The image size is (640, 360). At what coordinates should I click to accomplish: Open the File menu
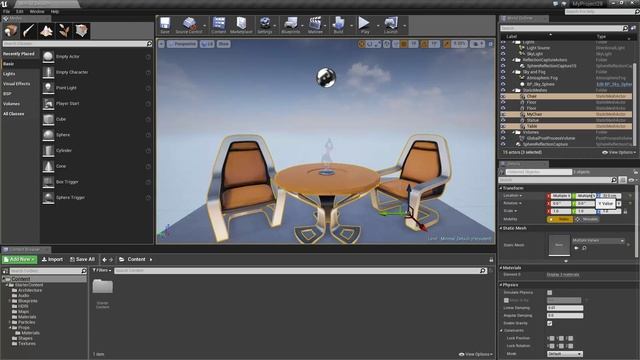pyautogui.click(x=7, y=11)
